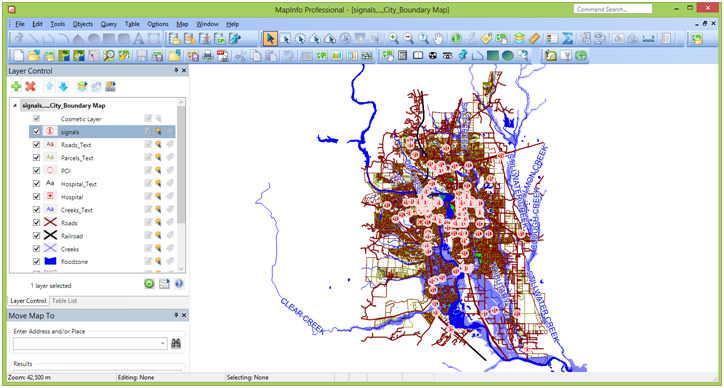Viewport: 724px width, 388px height.
Task: Select the Ruler measuring tool
Action: (x=534, y=38)
